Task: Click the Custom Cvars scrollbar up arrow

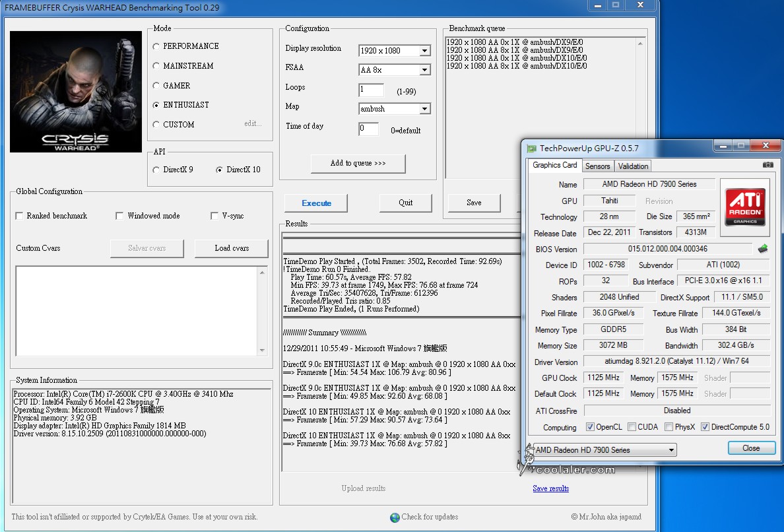Action: coord(262,272)
